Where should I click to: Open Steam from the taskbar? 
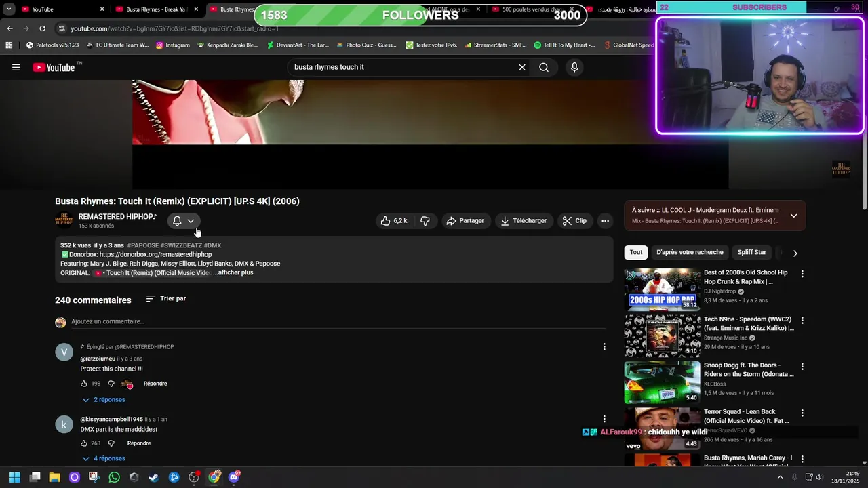click(x=154, y=477)
